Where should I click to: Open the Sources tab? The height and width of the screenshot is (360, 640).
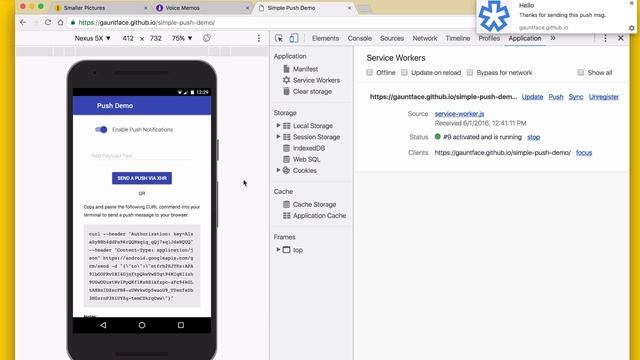[x=392, y=38]
